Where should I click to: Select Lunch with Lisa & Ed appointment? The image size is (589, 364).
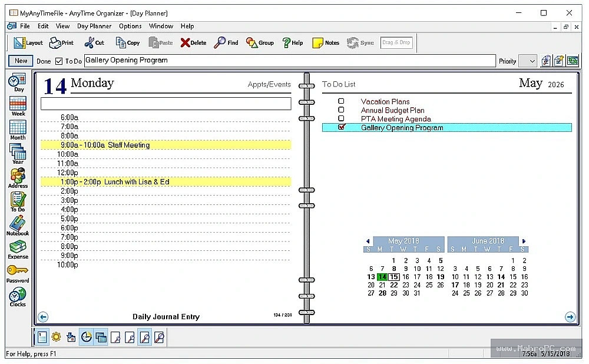(x=166, y=182)
